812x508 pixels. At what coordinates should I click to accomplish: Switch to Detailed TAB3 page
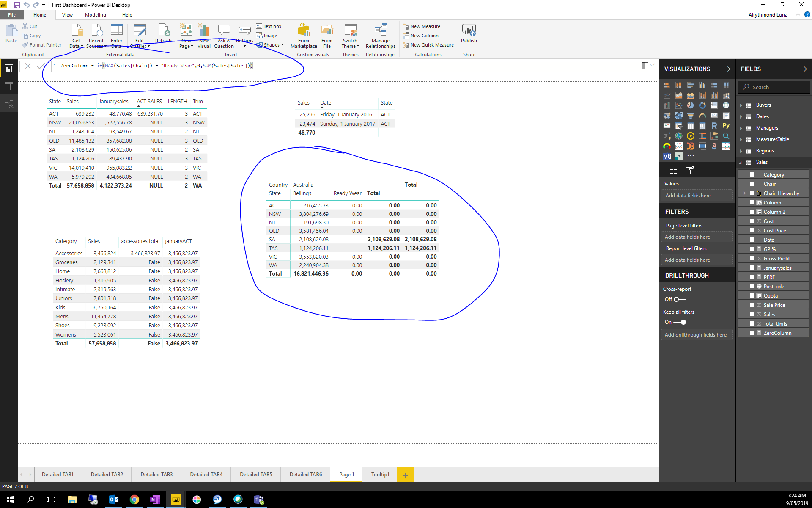(156, 475)
